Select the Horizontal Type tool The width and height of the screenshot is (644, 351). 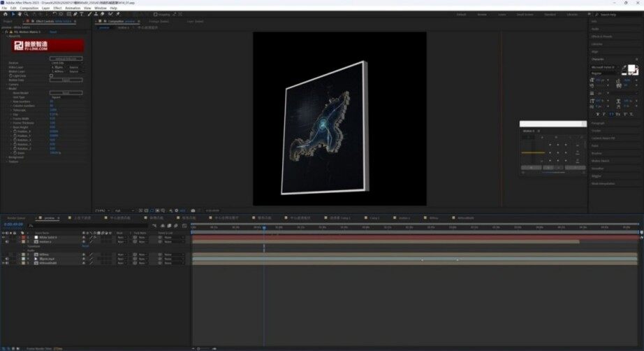pos(82,14)
